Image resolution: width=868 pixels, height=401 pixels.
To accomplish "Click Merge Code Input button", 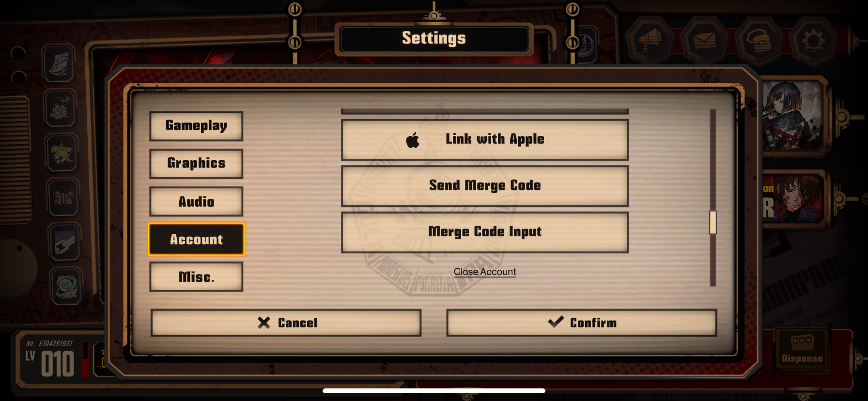I will [485, 232].
